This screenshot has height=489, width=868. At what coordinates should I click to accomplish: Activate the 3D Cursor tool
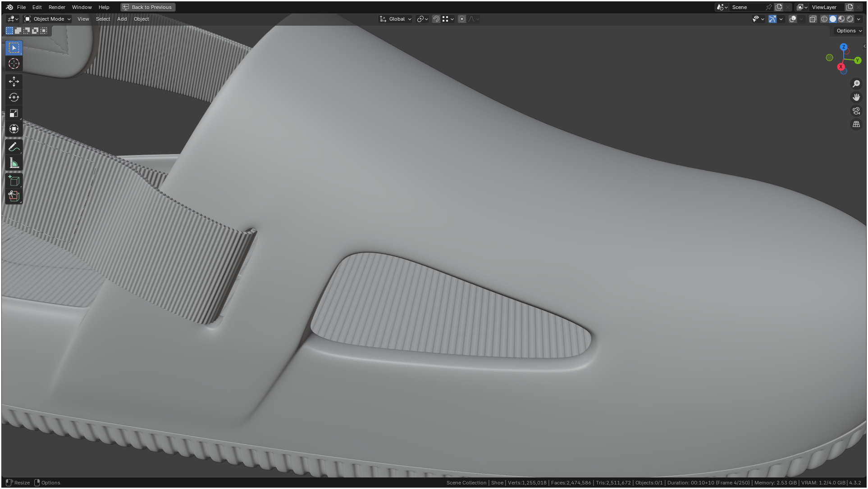(14, 63)
